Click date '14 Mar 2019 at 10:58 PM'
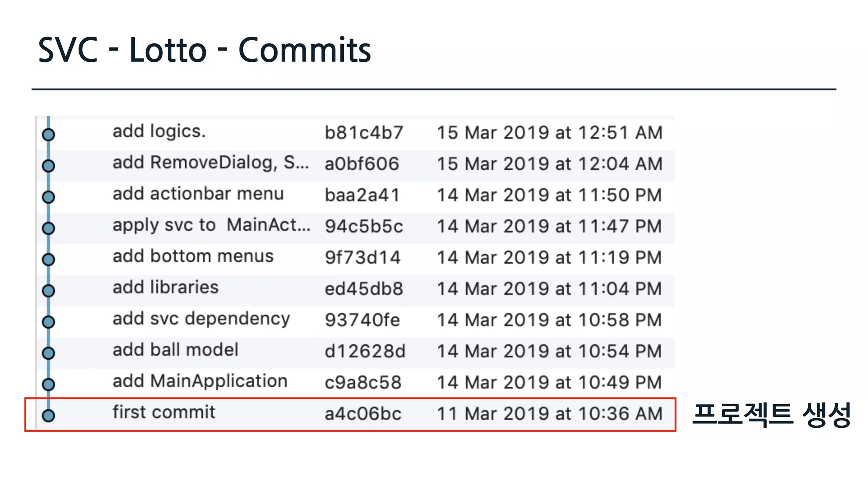This screenshot has width=868, height=488. [x=549, y=320]
